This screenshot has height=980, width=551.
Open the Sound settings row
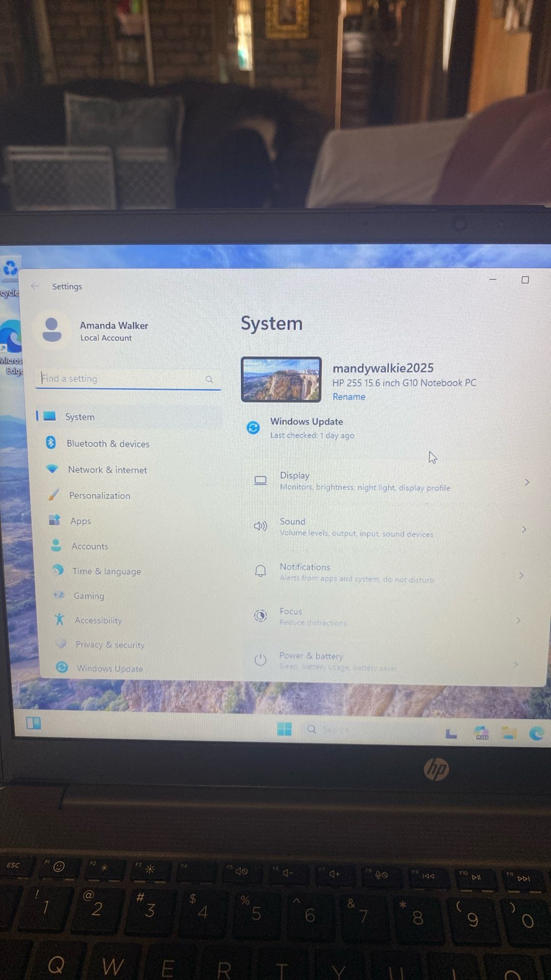389,527
